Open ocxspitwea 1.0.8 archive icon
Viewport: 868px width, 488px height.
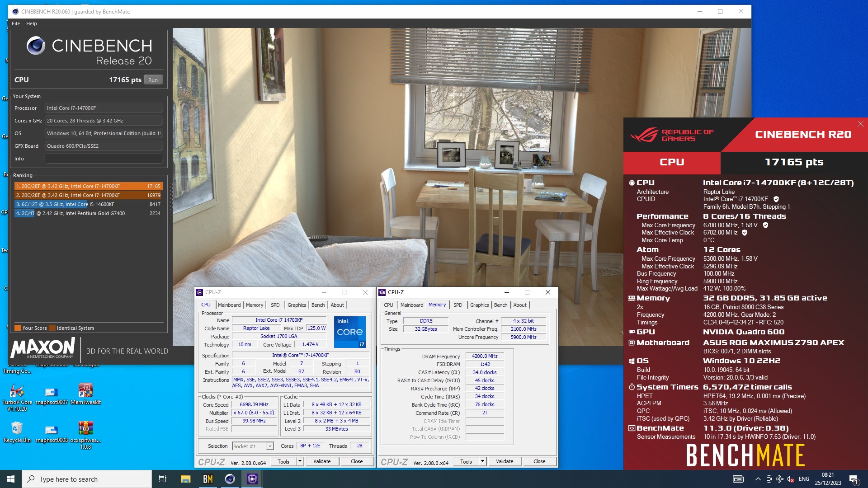coord(85,435)
